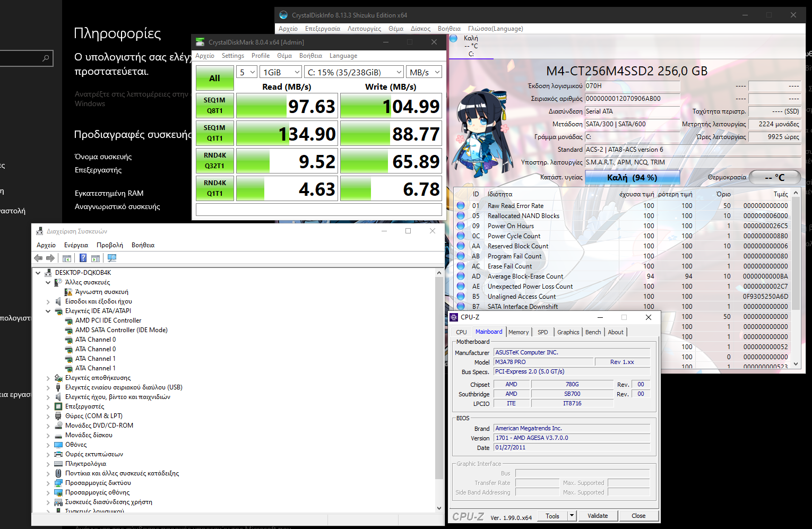Click the Ελεγκτές αποθήκευσης category icon
The height and width of the screenshot is (529, 812).
point(58,378)
